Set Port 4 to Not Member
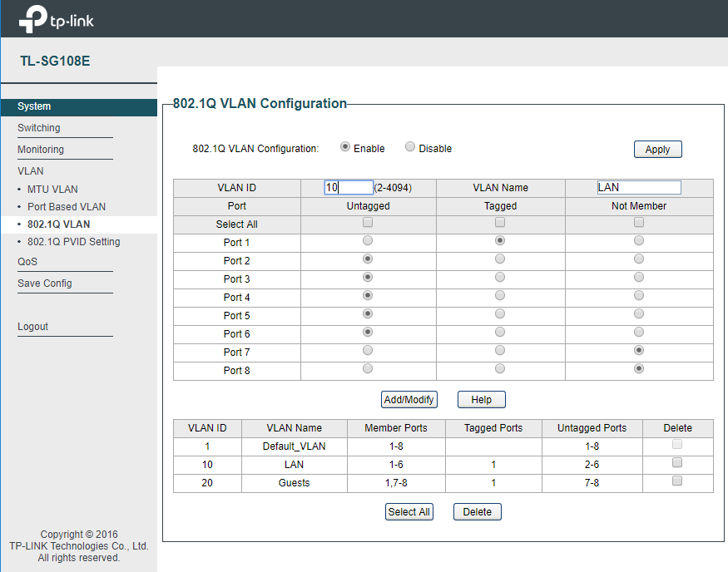Screen dimensions: 728x572 [639, 295]
